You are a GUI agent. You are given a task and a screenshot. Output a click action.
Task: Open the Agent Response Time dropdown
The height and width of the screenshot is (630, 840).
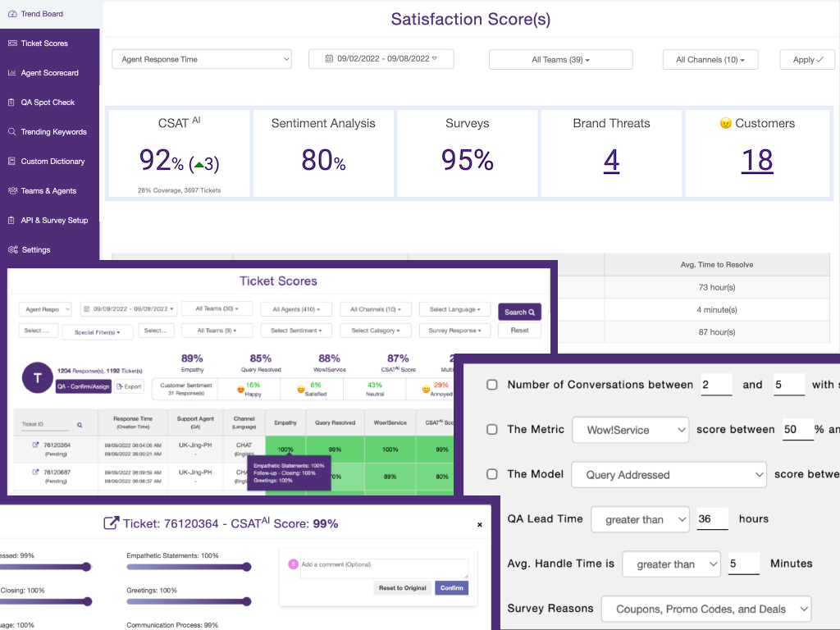[x=202, y=59]
